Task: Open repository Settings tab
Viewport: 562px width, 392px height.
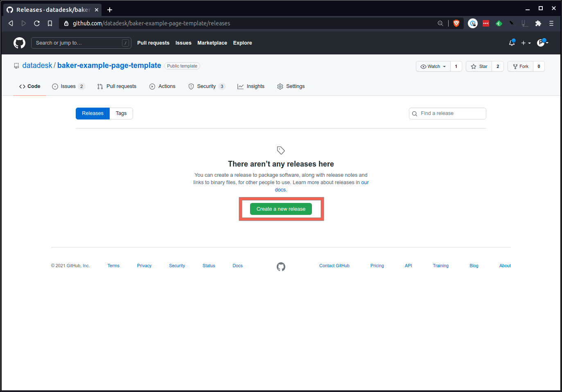Action: [x=291, y=86]
